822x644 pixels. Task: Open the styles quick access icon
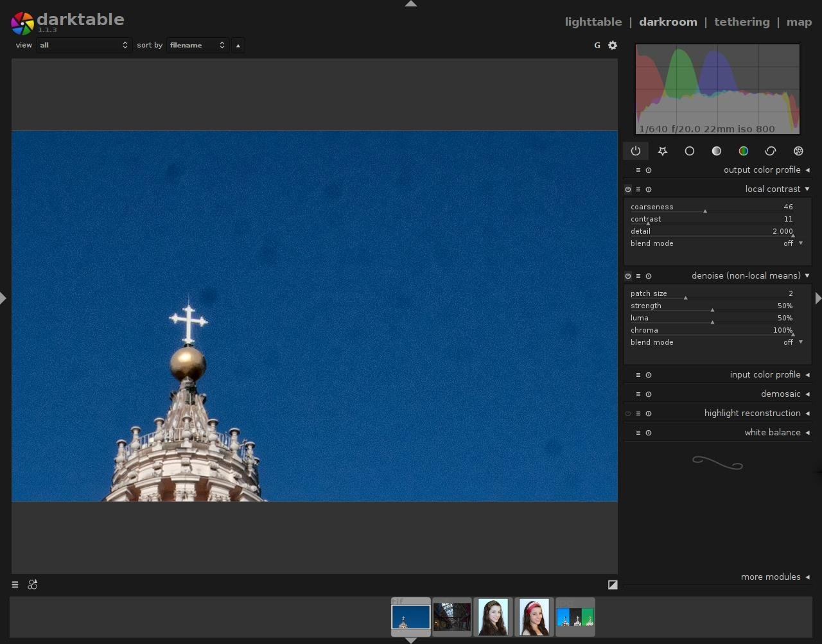click(33, 584)
